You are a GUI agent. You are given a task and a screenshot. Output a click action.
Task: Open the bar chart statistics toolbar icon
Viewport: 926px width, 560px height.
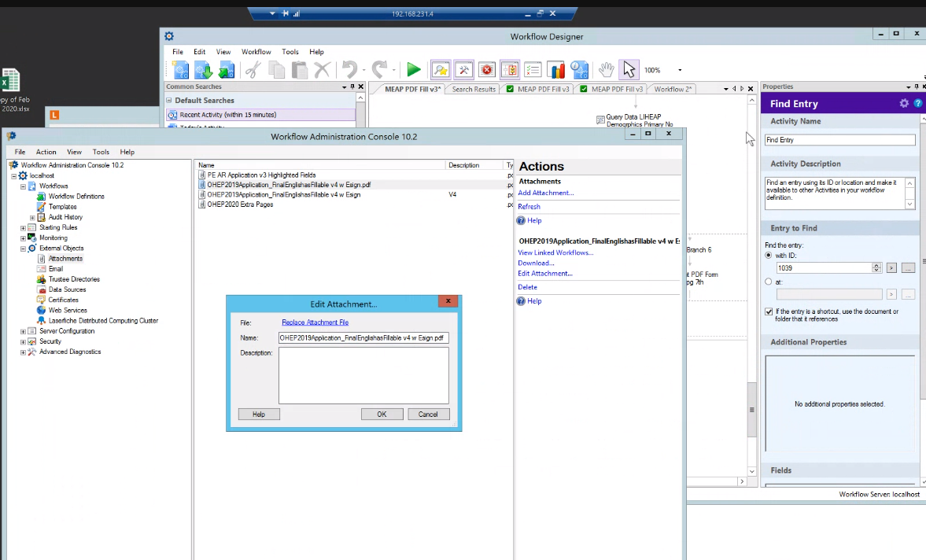(557, 70)
